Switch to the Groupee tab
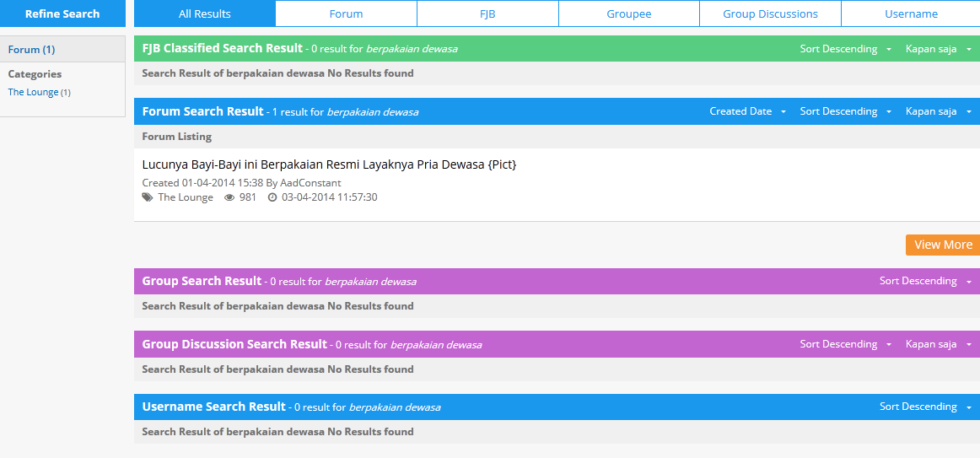The image size is (980, 458). click(x=629, y=13)
